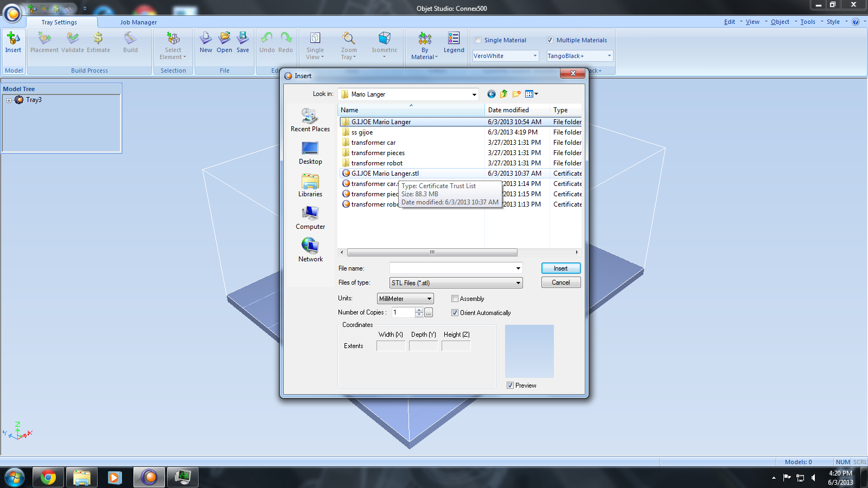This screenshot has height=488, width=868.
Task: Toggle the Multiple Materials checkbox
Action: [x=550, y=40]
